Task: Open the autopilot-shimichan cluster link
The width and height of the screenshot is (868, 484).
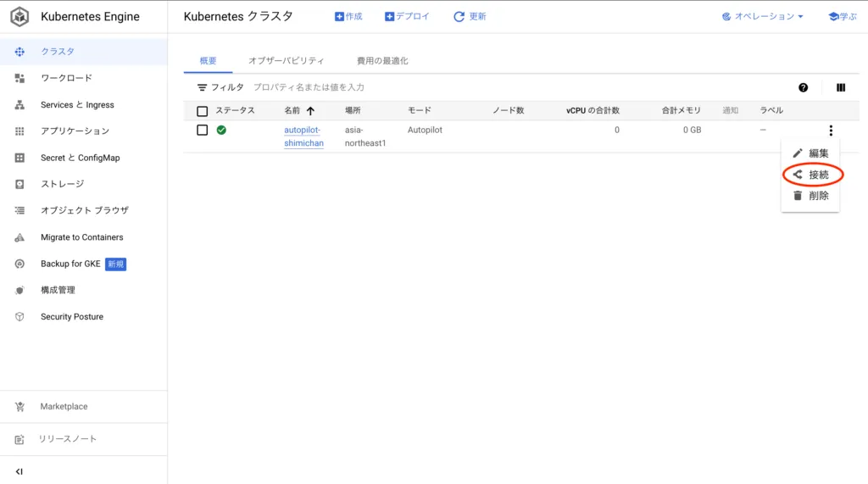Action: [304, 136]
